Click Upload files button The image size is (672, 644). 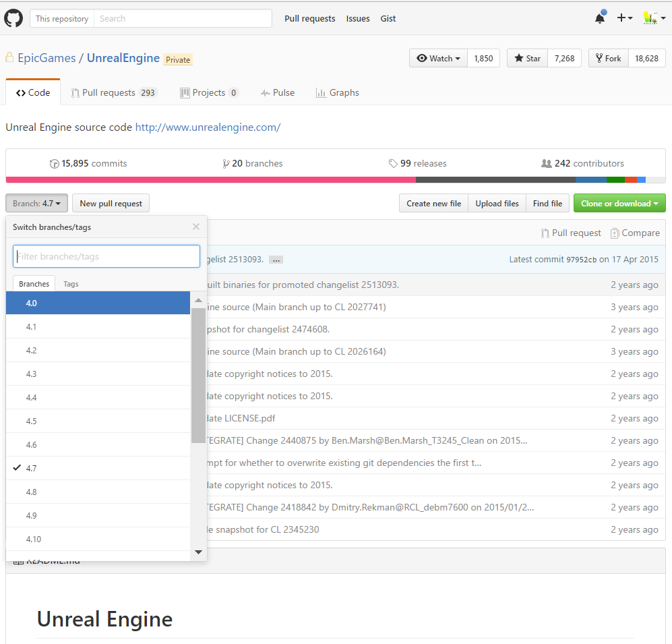497,203
